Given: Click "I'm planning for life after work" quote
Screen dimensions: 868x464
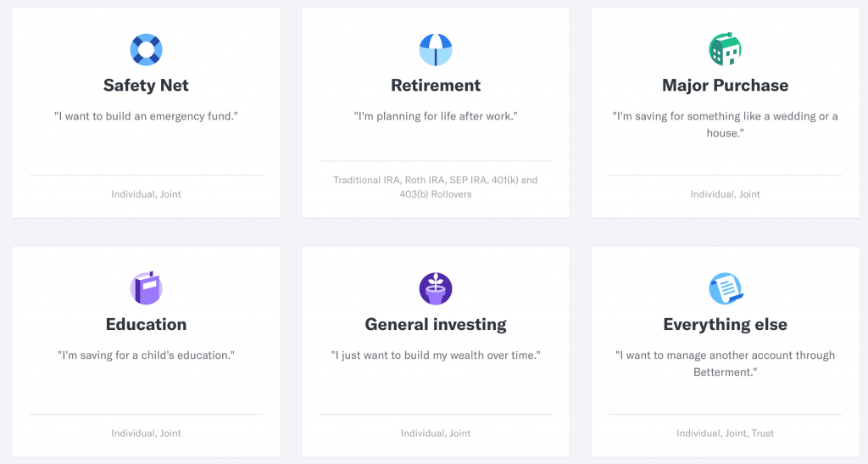Looking at the screenshot, I should tap(436, 116).
